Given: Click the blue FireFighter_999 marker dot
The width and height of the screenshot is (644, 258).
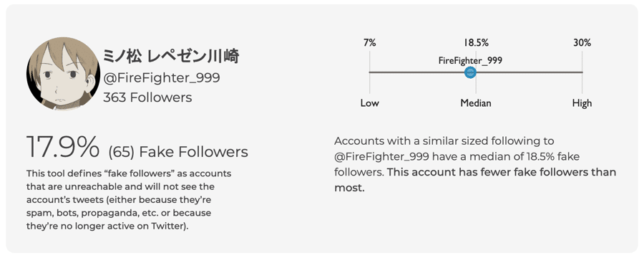Looking at the screenshot, I should [470, 72].
